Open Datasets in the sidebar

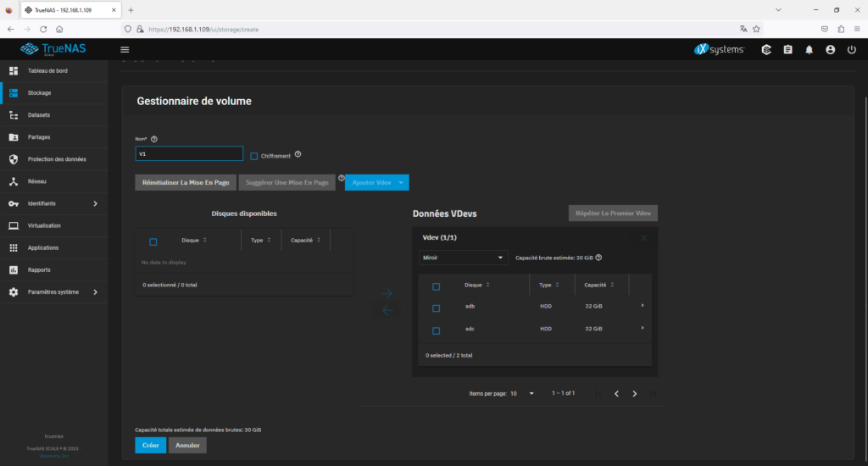[x=39, y=115]
